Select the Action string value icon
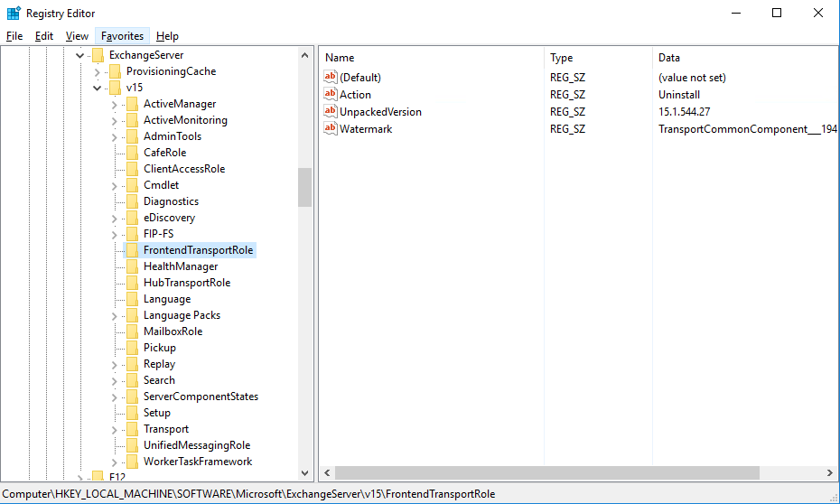 (x=331, y=94)
